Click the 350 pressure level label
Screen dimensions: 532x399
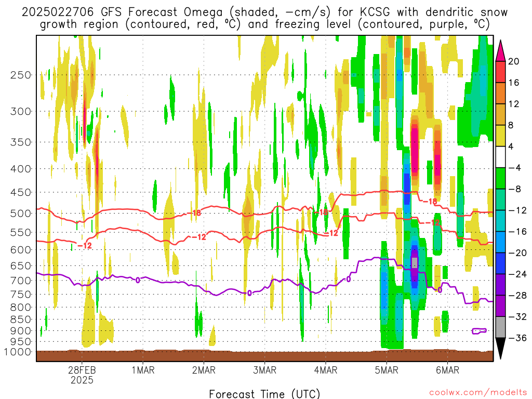tap(21, 142)
